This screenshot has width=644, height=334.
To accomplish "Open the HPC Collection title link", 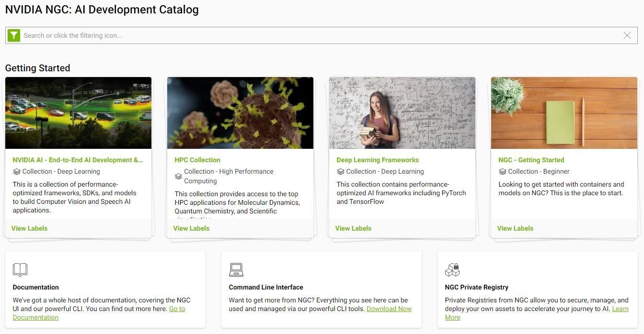I will point(197,160).
